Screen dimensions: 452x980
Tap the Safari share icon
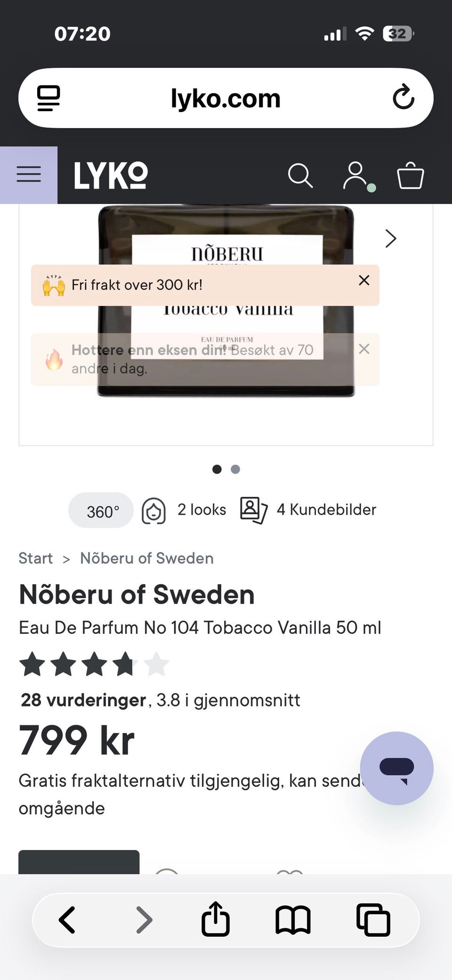coord(216,919)
